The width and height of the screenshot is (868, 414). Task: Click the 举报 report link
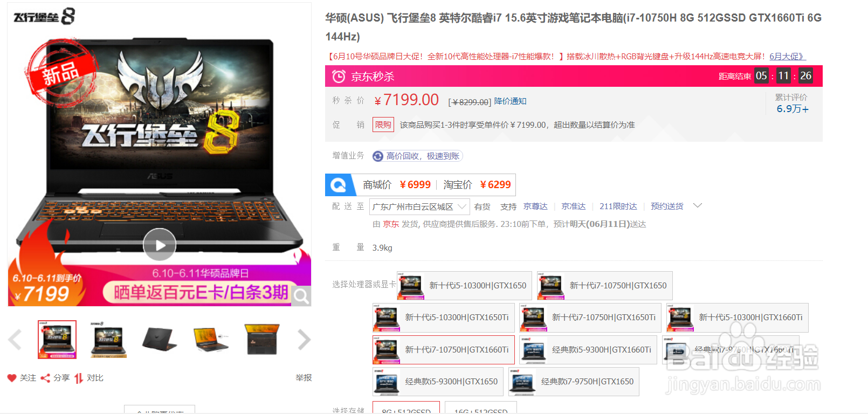[x=304, y=378]
